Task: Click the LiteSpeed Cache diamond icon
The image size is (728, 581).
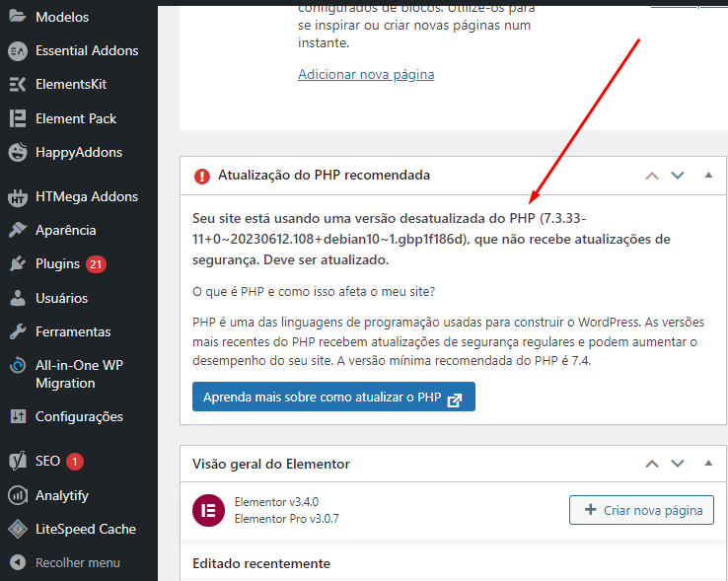Action: 18,529
